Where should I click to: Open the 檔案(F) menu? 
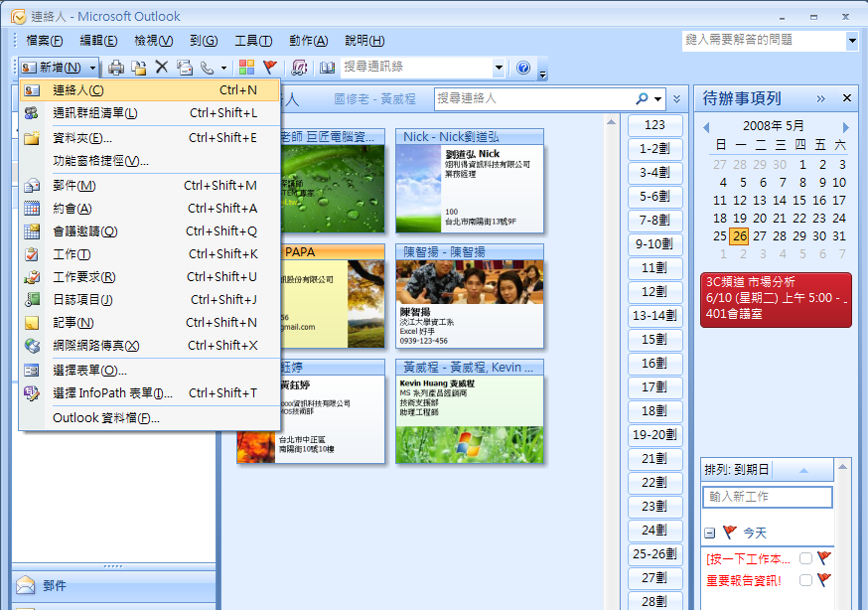(x=45, y=41)
